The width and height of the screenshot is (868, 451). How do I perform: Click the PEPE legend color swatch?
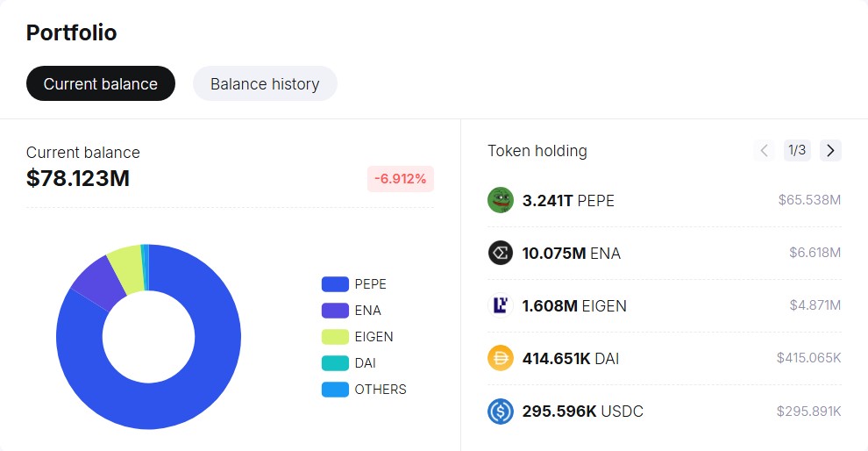click(335, 284)
